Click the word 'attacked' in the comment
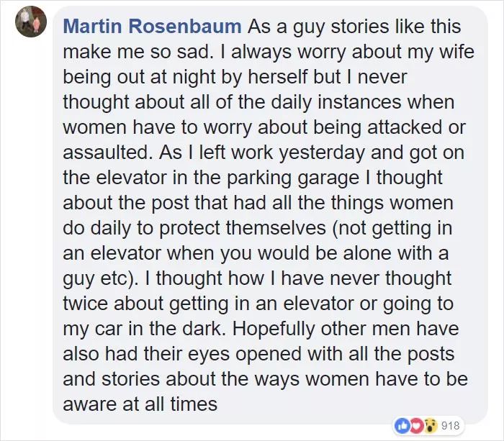This screenshot has width=504, height=441. pyautogui.click(x=408, y=127)
